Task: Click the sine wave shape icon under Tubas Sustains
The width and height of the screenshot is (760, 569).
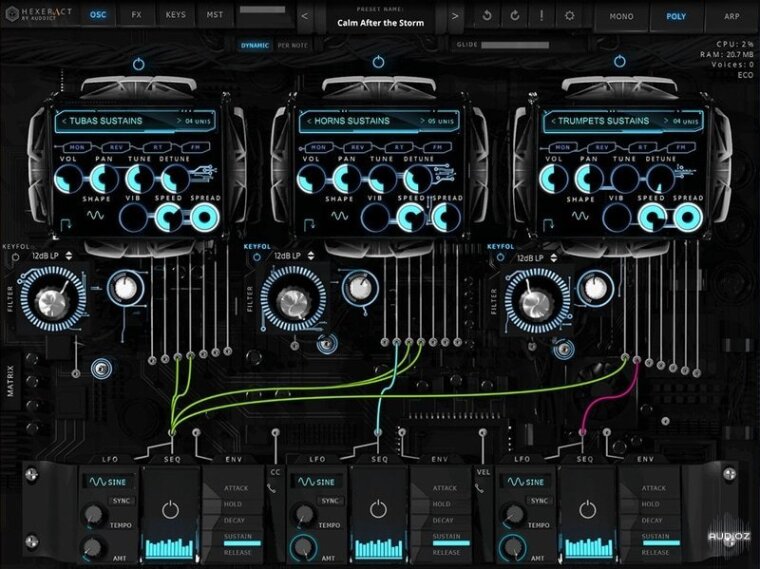Action: pyautogui.click(x=97, y=215)
